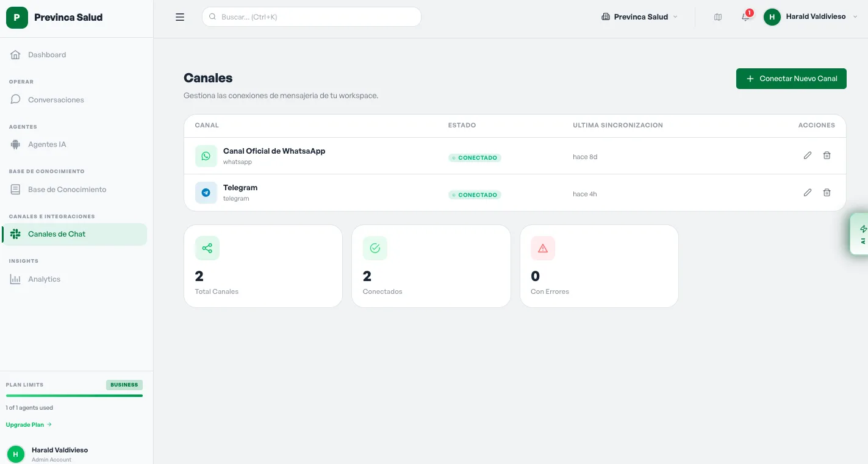Click the WhatsApp channel icon
868x464 pixels.
tap(206, 156)
